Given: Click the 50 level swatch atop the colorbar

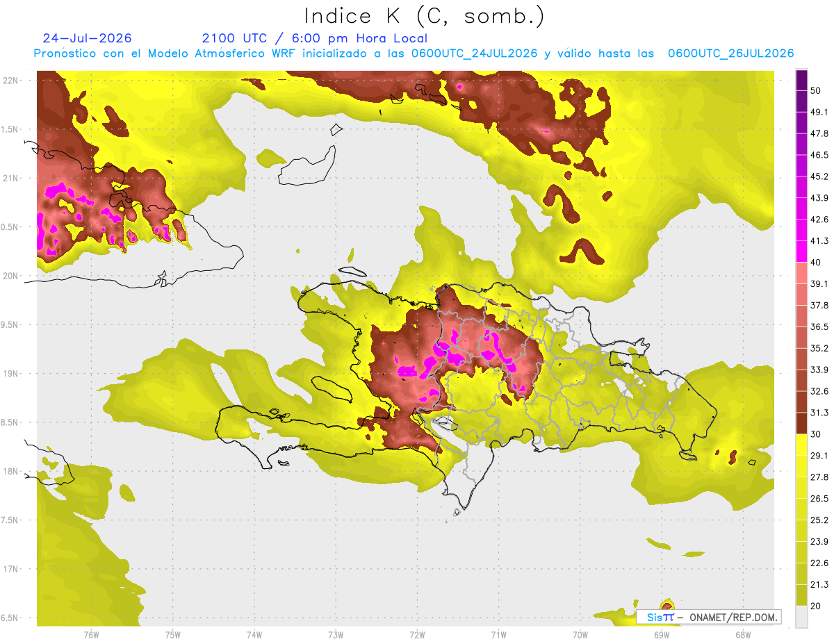Looking at the screenshot, I should (801, 80).
